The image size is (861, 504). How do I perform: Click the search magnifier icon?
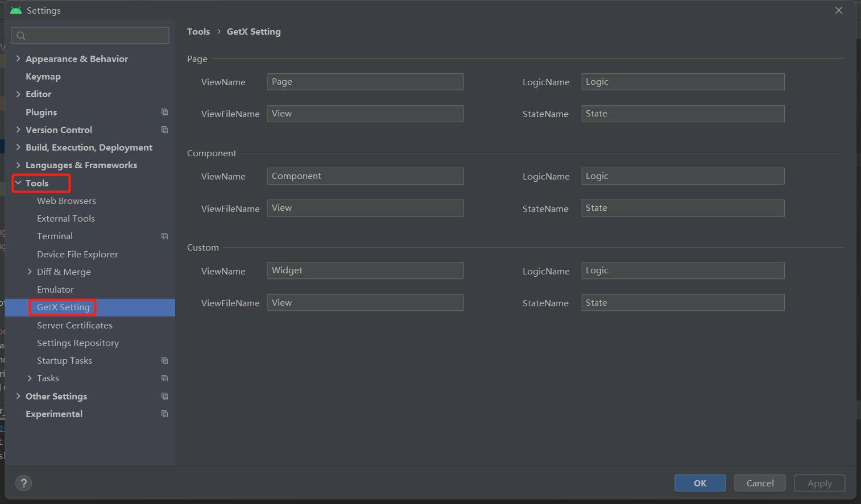point(21,36)
